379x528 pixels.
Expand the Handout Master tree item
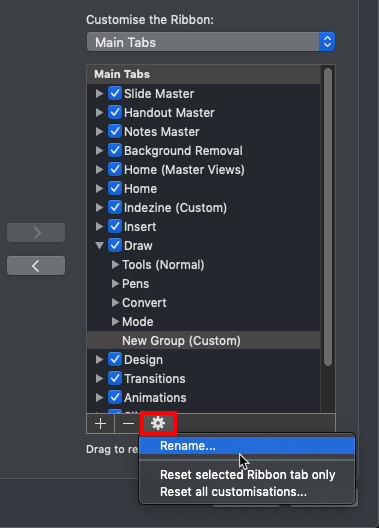pyautogui.click(x=99, y=112)
